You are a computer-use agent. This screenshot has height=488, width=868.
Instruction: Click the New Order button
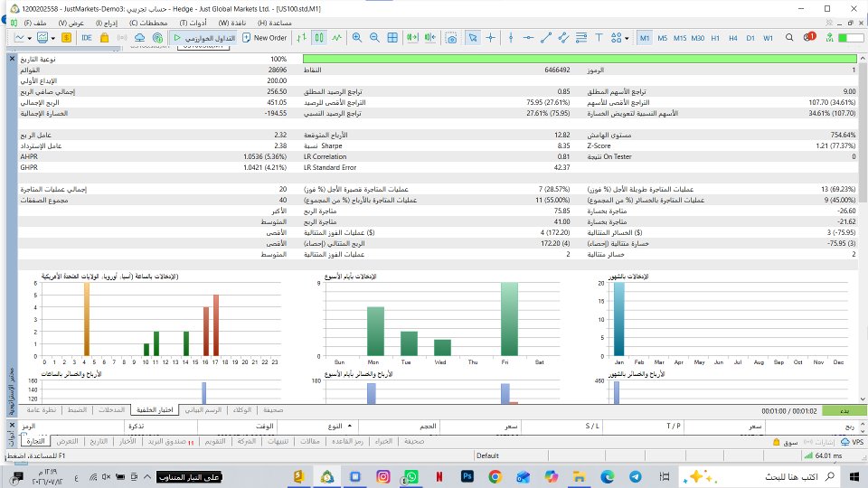265,38
